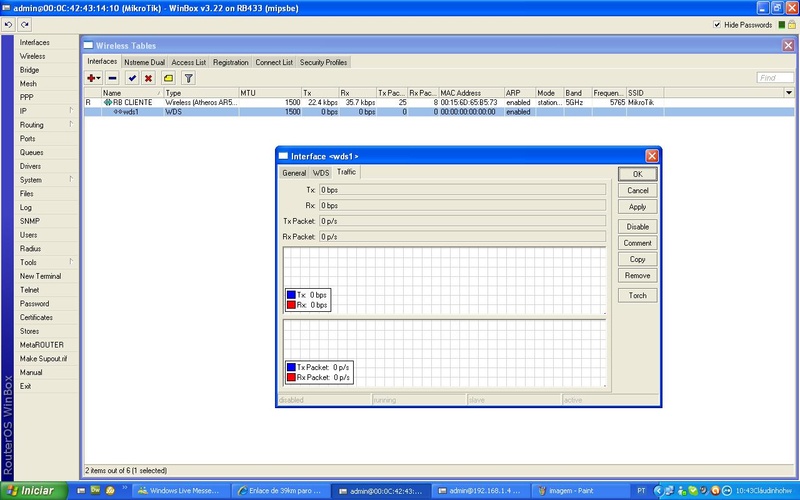Screen dimensions: 800x500
Task: Click the Iniciar start button
Action: tap(34, 490)
